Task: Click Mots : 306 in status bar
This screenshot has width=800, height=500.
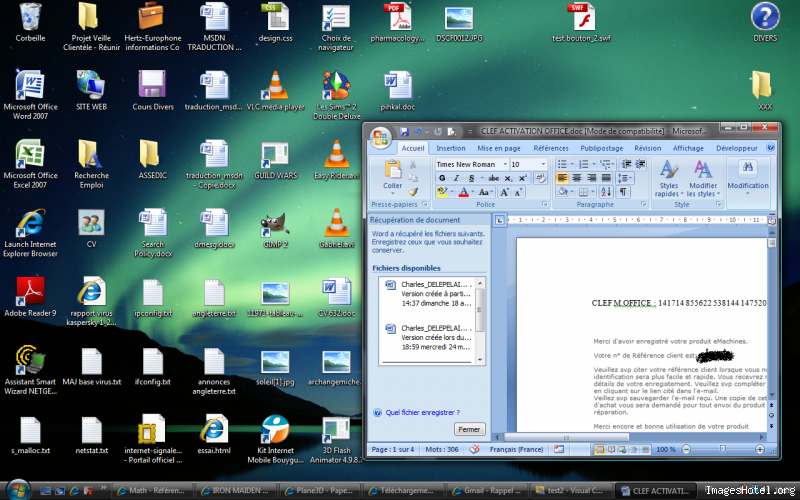Action: tap(442, 449)
